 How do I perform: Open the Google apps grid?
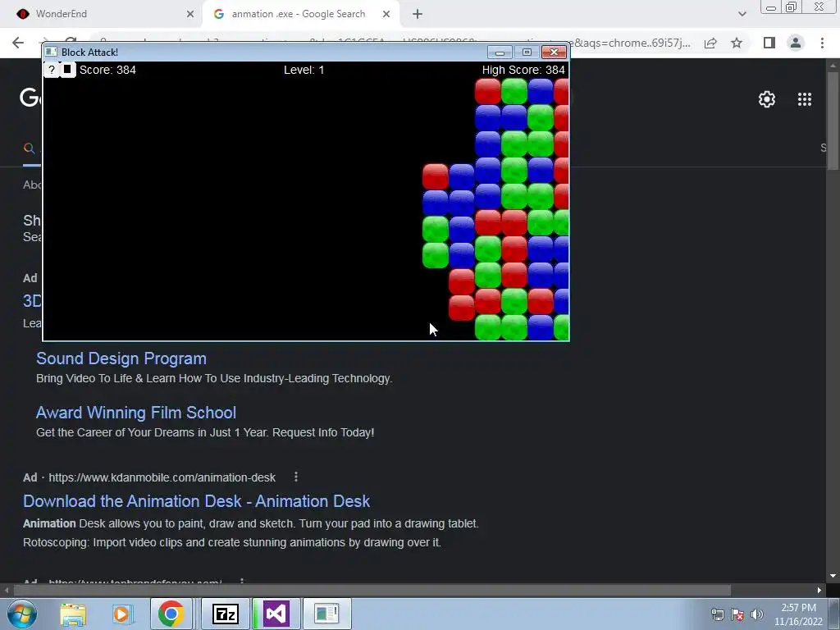pyautogui.click(x=805, y=99)
